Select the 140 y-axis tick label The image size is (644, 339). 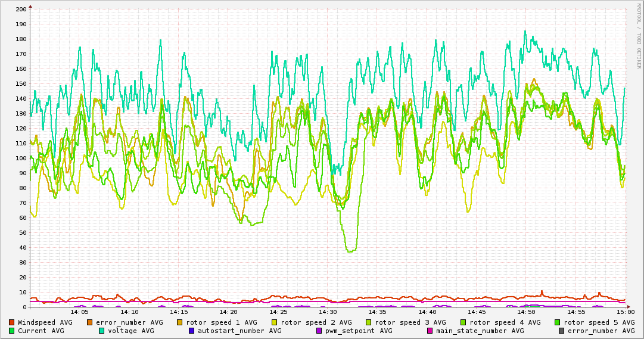pyautogui.click(x=20, y=99)
